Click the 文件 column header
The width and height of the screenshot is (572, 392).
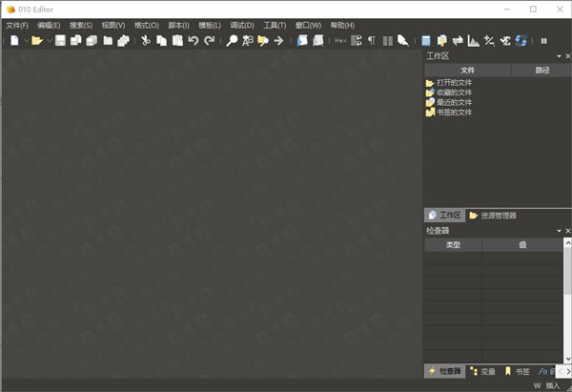pyautogui.click(x=468, y=70)
